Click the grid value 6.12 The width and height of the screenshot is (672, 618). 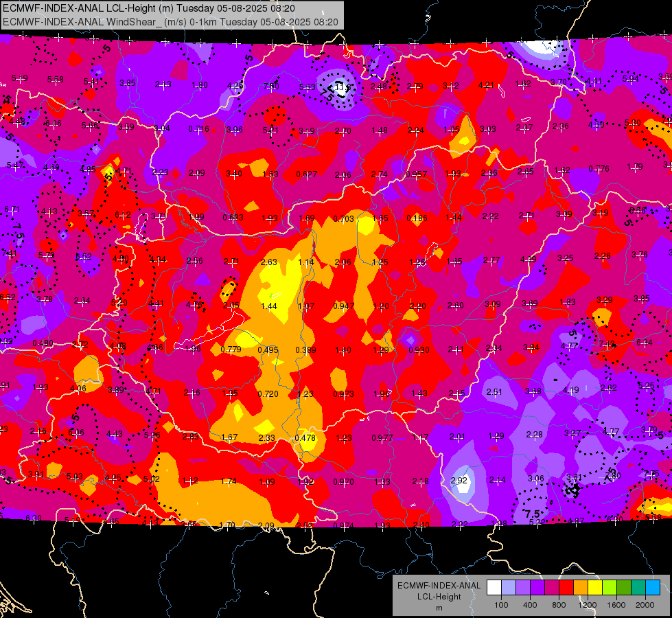point(123,215)
